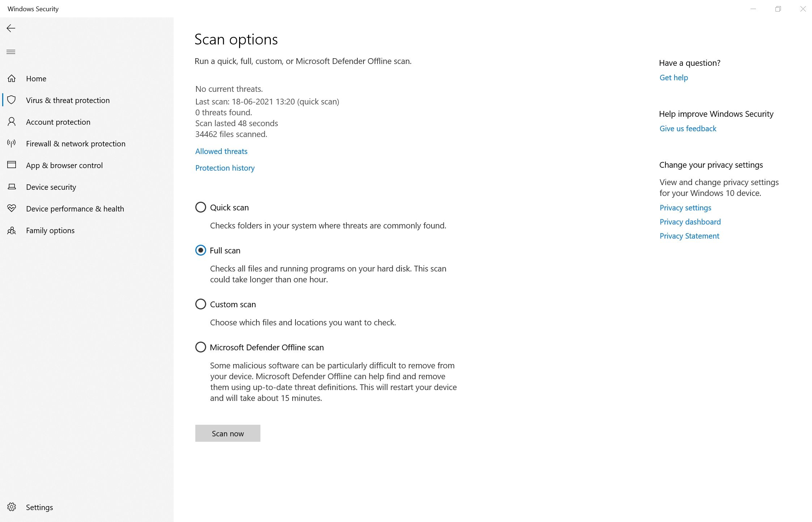Click the Give us feedback link
Viewport: 812px width, 522px height.
pos(688,128)
